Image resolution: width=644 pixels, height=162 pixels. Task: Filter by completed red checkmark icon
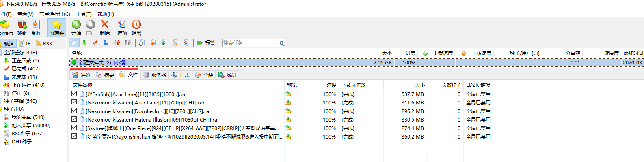coord(95,43)
